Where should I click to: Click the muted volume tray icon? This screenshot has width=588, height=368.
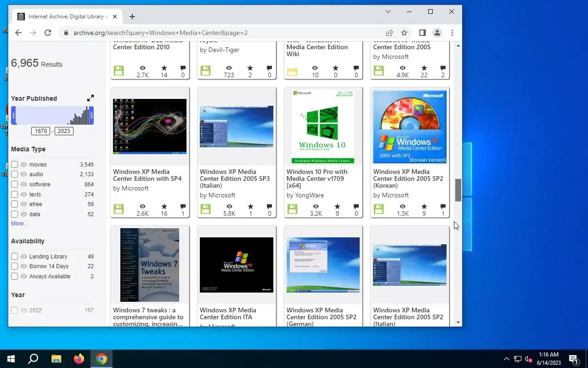tap(529, 359)
